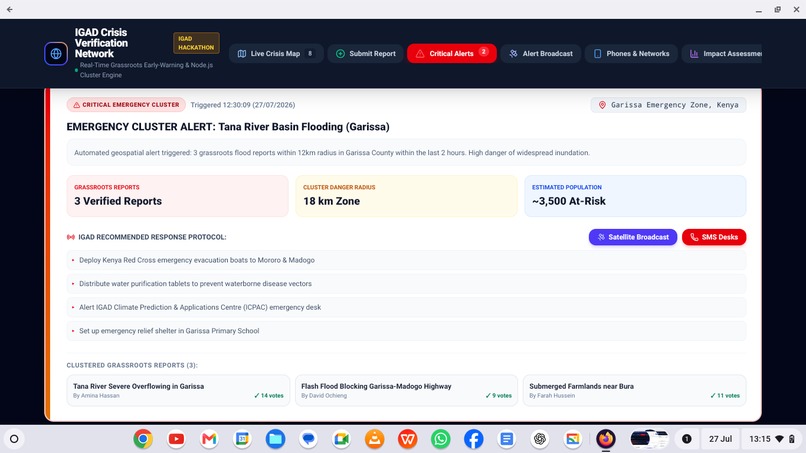Open the Files app from the shelf

pyautogui.click(x=276, y=439)
